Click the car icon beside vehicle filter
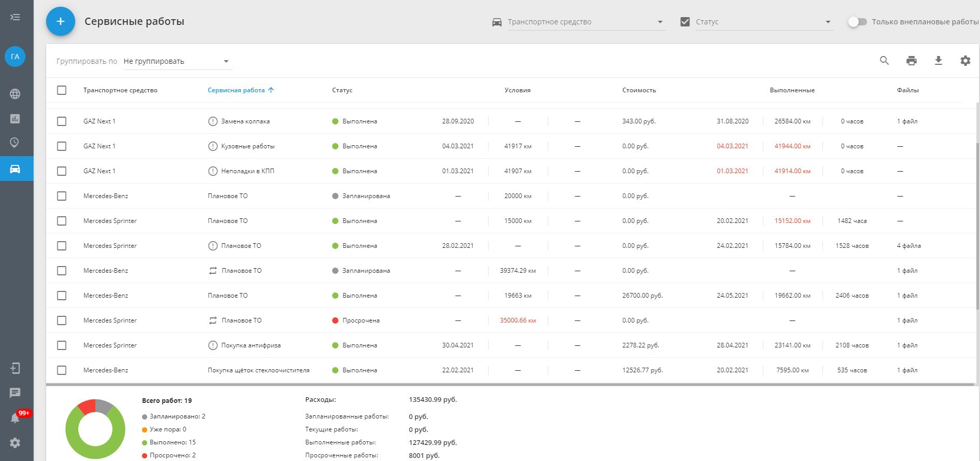This screenshot has height=461, width=980. pos(497,22)
